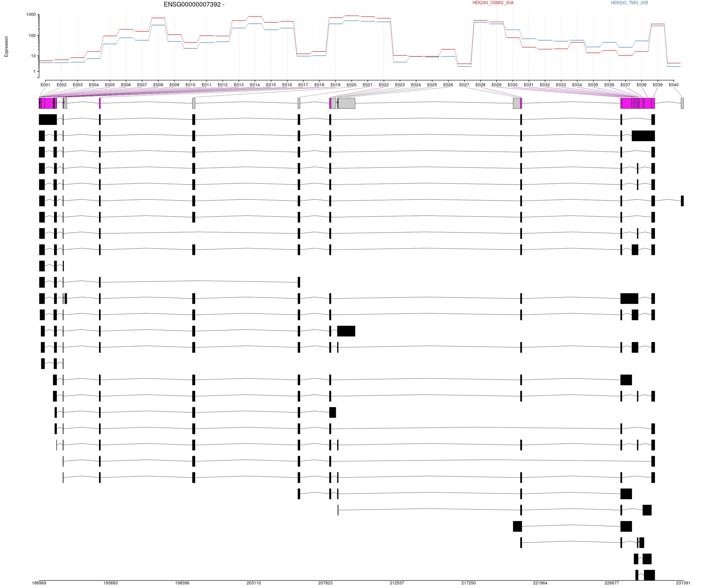Choose exon label E011

(x=206, y=85)
